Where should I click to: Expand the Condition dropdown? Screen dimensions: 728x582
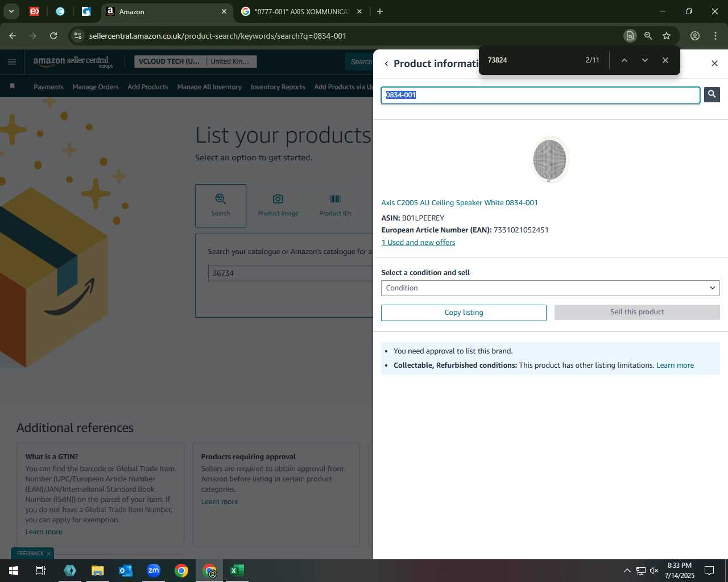pyautogui.click(x=550, y=288)
